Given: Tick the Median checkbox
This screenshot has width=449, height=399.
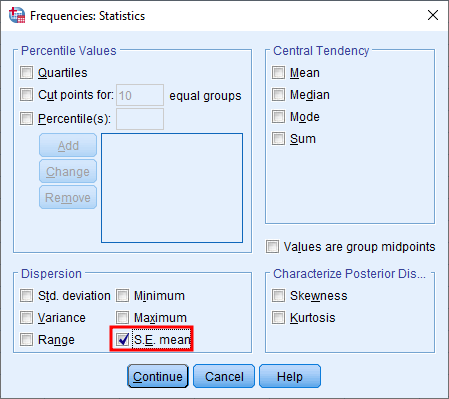Looking at the screenshot, I should pyautogui.click(x=278, y=95).
